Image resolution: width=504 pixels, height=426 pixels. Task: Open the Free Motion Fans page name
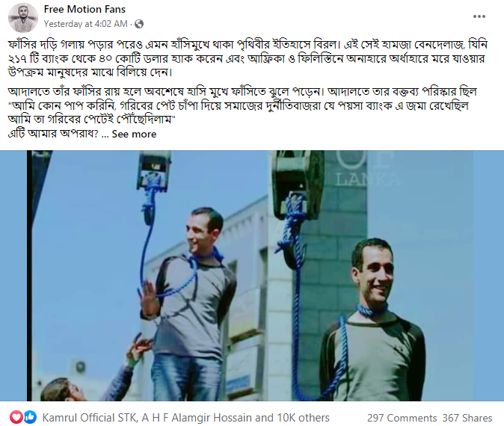tap(84, 9)
